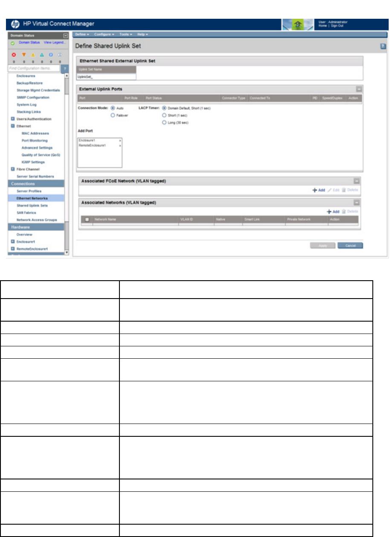This screenshot has width=392, height=537.
Task: Collapse the Domain Status panel
Action: click(65, 36)
